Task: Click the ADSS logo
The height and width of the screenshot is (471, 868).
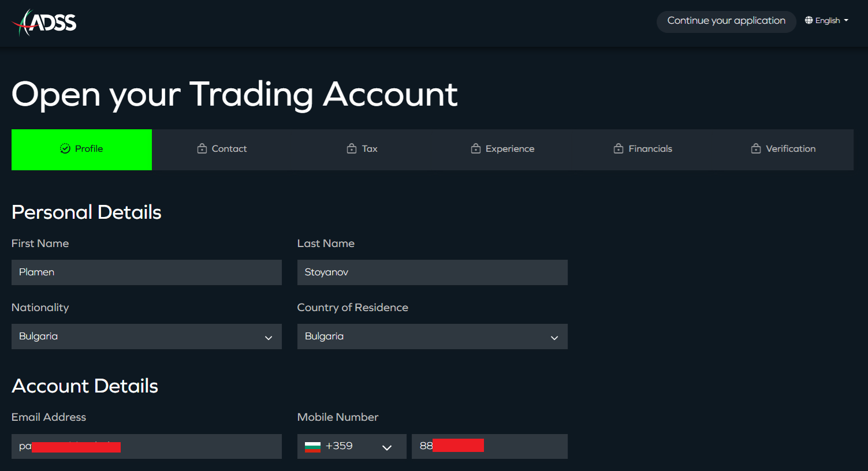Action: 44,23
